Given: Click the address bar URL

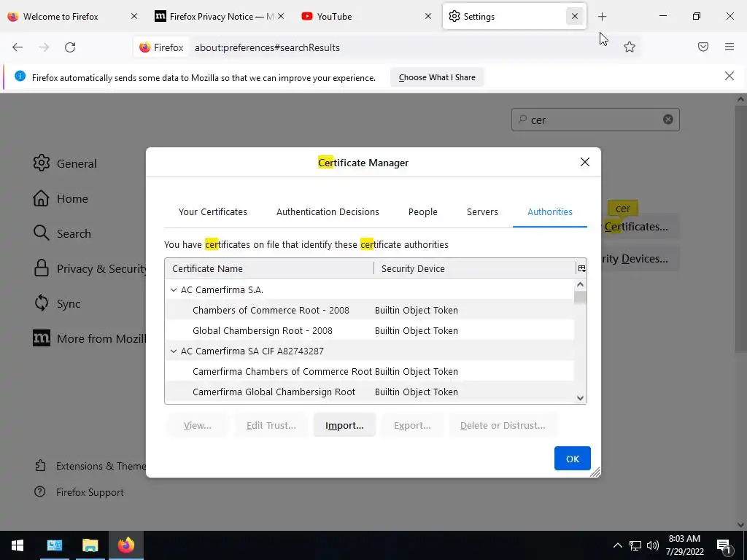Looking at the screenshot, I should pyautogui.click(x=267, y=47).
